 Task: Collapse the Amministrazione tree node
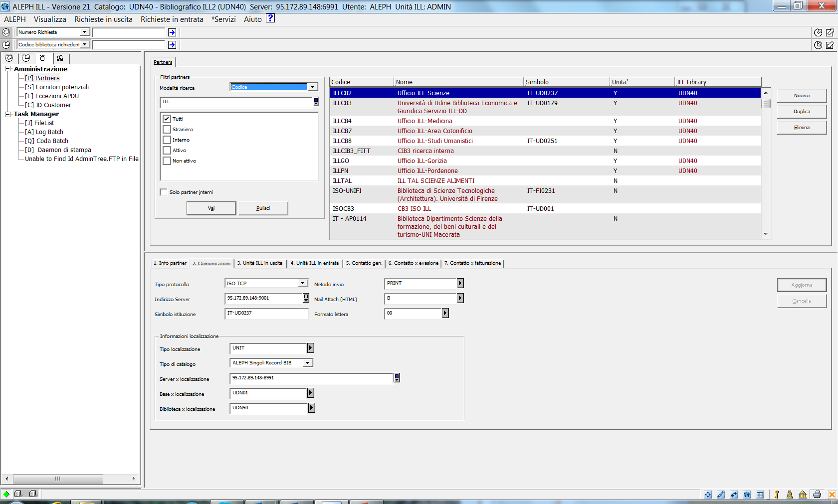[8, 69]
